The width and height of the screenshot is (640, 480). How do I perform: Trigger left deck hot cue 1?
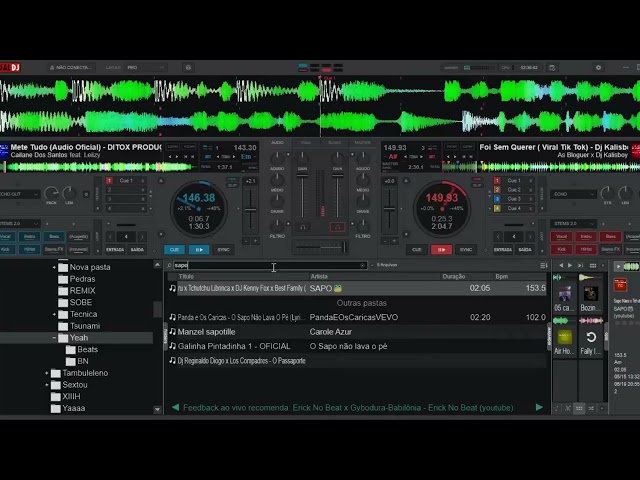tap(109, 180)
